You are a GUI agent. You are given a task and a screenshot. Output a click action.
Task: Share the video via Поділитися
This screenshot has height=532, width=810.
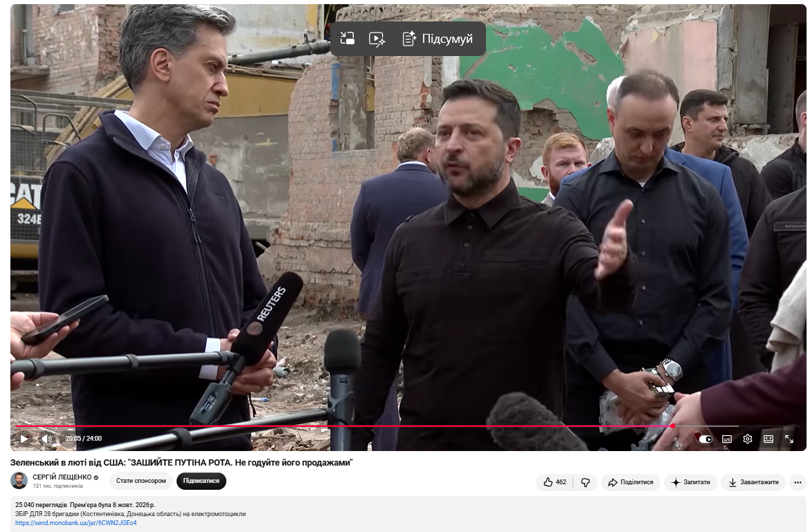coord(630,482)
